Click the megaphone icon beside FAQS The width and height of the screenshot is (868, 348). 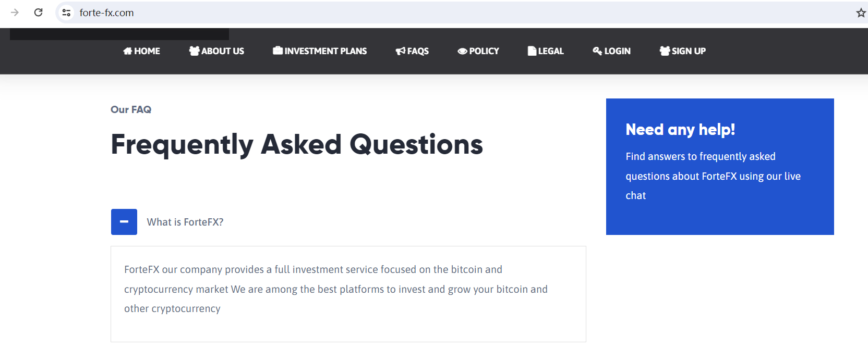click(400, 51)
